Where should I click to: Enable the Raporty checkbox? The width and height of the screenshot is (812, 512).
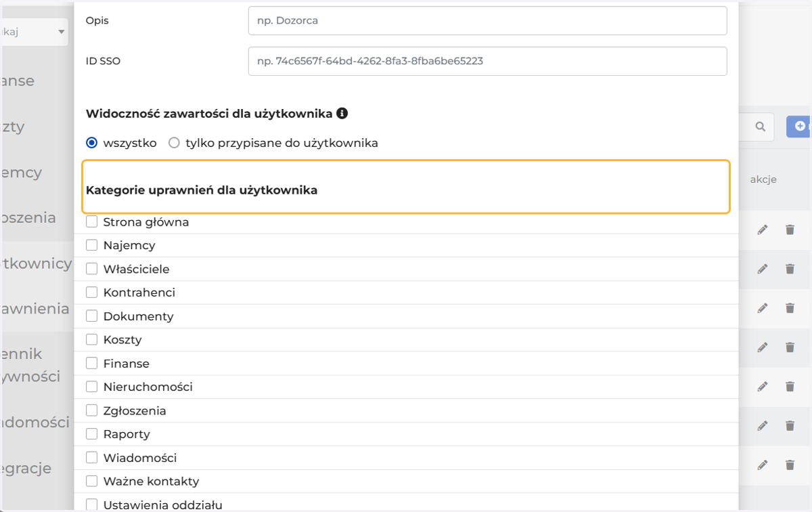click(x=92, y=434)
